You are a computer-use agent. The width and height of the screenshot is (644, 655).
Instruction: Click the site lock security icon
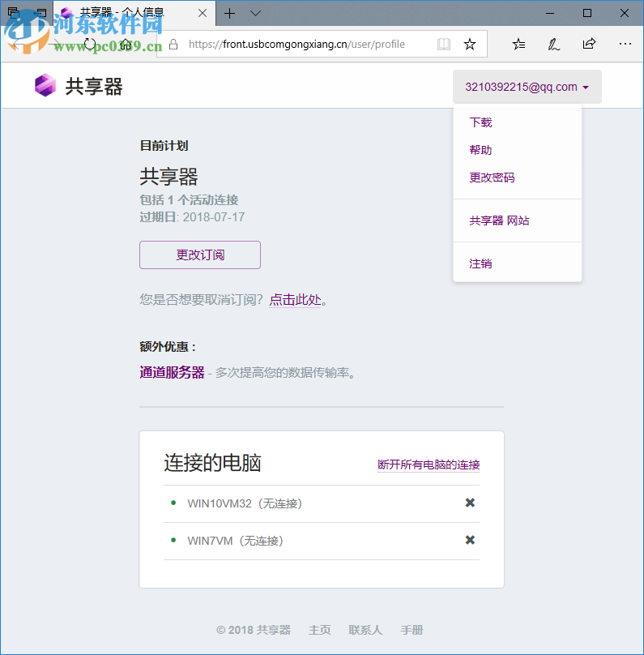point(173,45)
